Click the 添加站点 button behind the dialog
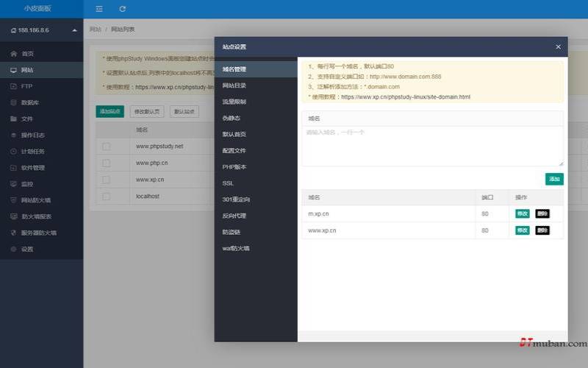Viewport: 588px width, 368px height. click(110, 112)
